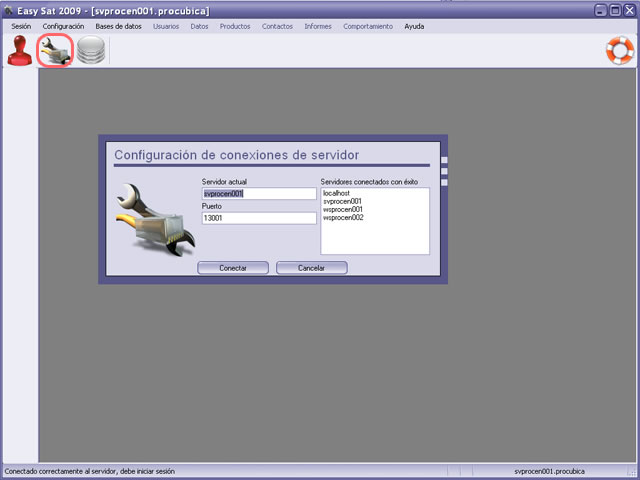Viewport: 640px width, 480px height.
Task: Focus the Servidor actual input field
Action: [x=259, y=193]
